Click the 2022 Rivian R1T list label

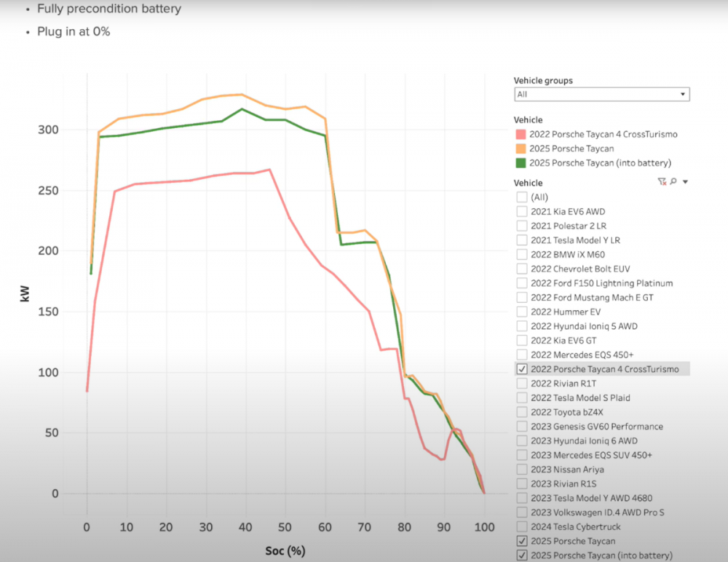[563, 384]
